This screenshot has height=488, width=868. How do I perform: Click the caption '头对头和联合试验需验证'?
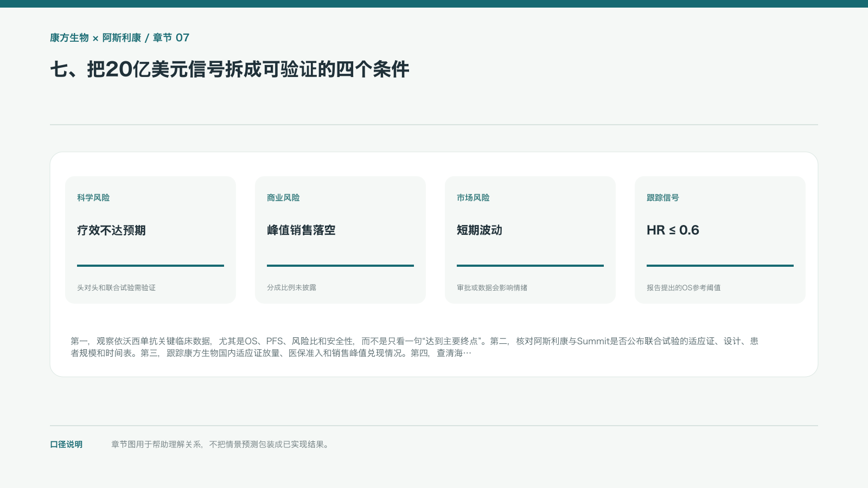point(116,288)
